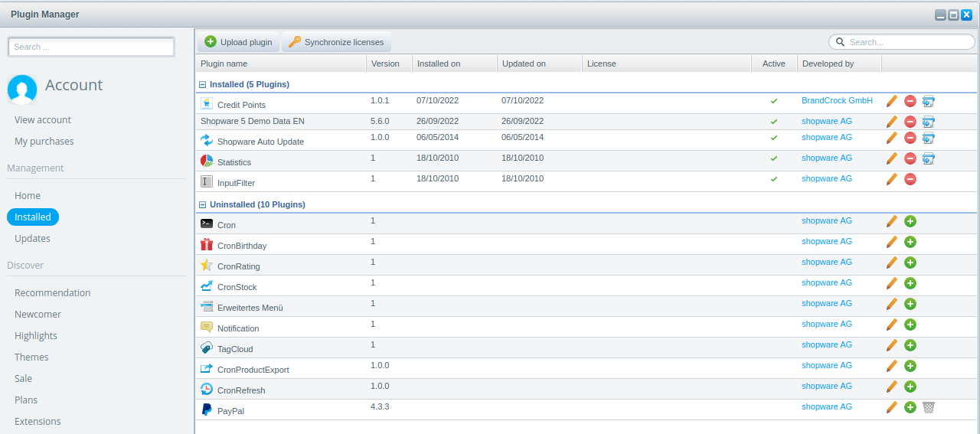Open pencil edit for CronStock plugin
This screenshot has width=980, height=434.
tap(892, 283)
